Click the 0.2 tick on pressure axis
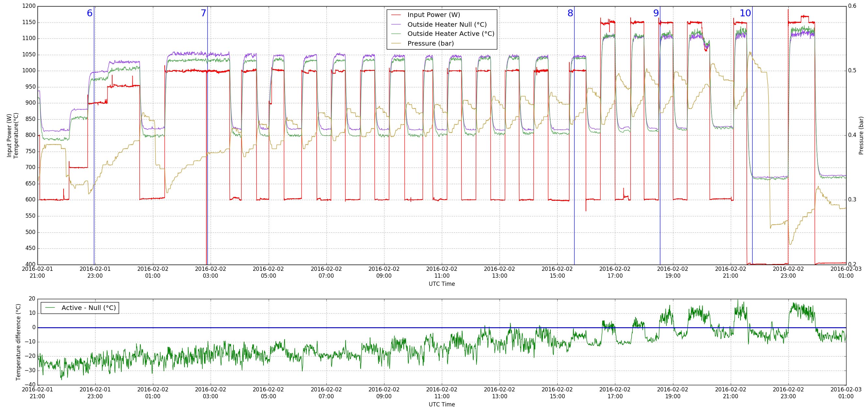The image size is (868, 410). 853,264
